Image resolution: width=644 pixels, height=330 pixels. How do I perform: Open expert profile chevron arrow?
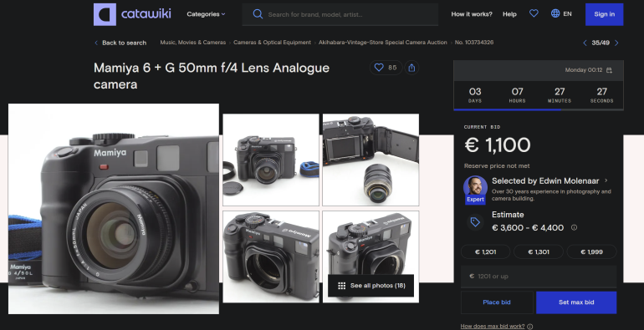coord(606,180)
